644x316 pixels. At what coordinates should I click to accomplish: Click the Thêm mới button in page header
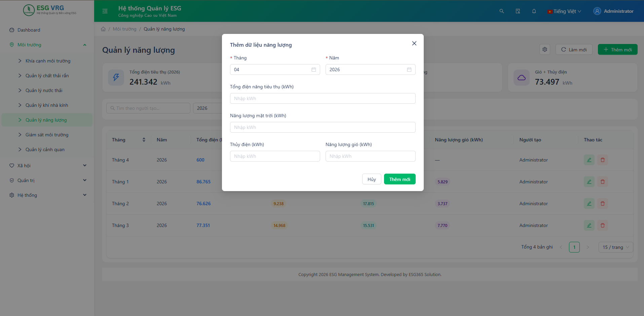(x=618, y=49)
